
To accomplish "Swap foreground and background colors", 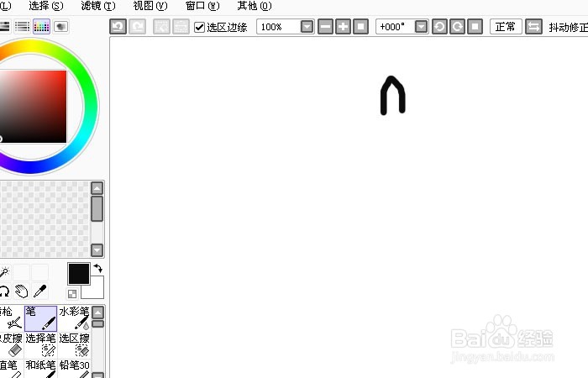I will [x=98, y=268].
